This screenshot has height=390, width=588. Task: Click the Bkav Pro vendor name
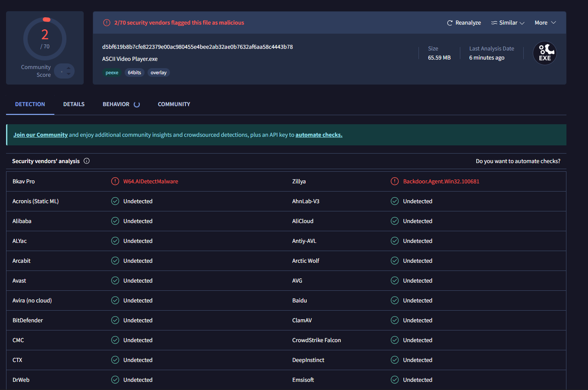tap(24, 182)
